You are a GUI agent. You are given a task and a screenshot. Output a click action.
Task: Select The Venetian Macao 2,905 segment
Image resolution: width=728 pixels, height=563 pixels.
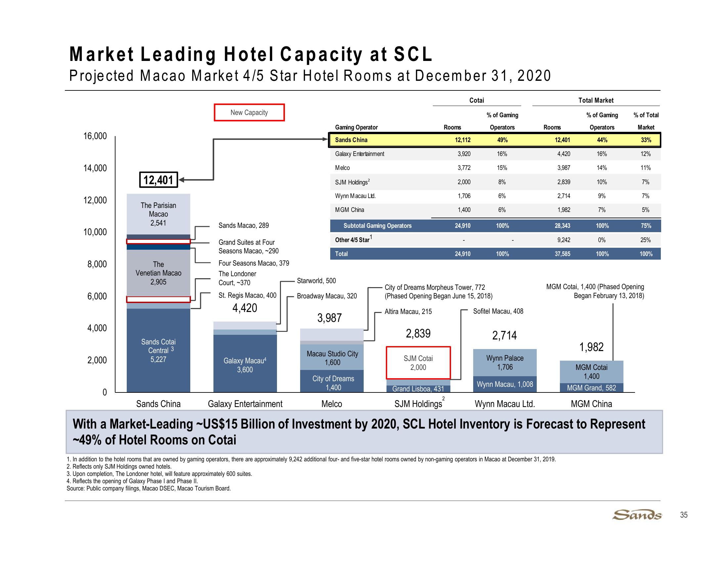tap(158, 273)
